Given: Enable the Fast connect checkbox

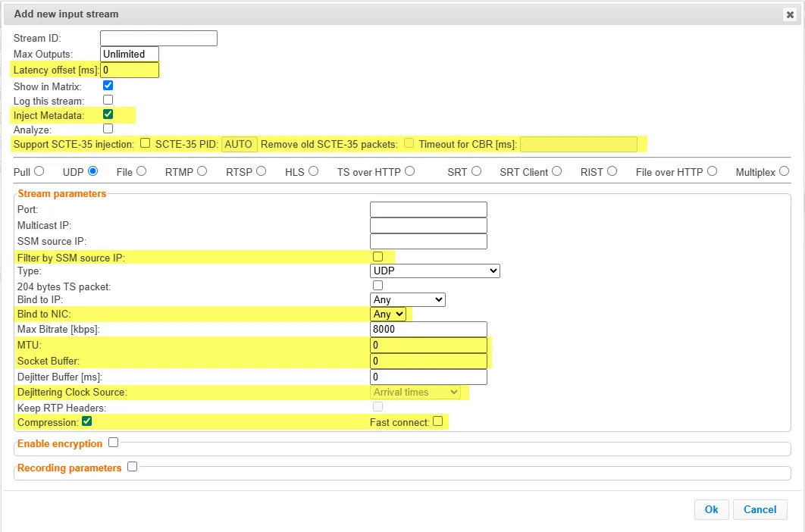Looking at the screenshot, I should coord(437,421).
